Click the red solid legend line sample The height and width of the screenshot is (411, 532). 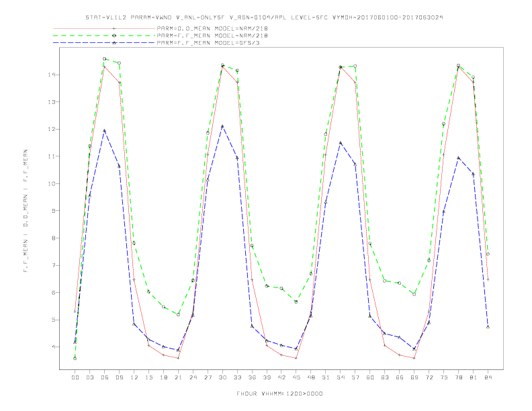(104, 28)
